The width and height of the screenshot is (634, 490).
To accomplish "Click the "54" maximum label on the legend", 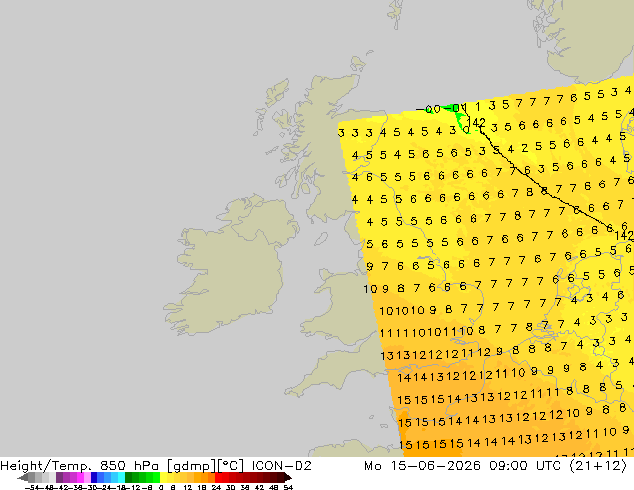I will click(288, 487).
